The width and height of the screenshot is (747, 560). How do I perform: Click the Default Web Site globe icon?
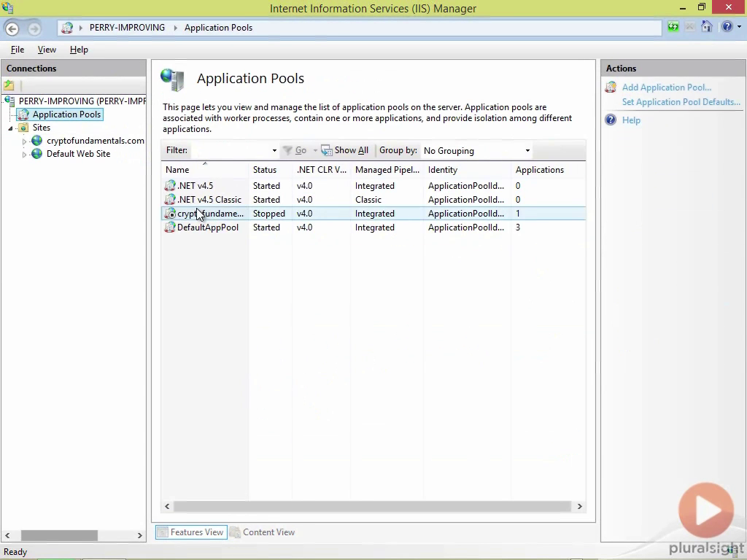tap(36, 154)
